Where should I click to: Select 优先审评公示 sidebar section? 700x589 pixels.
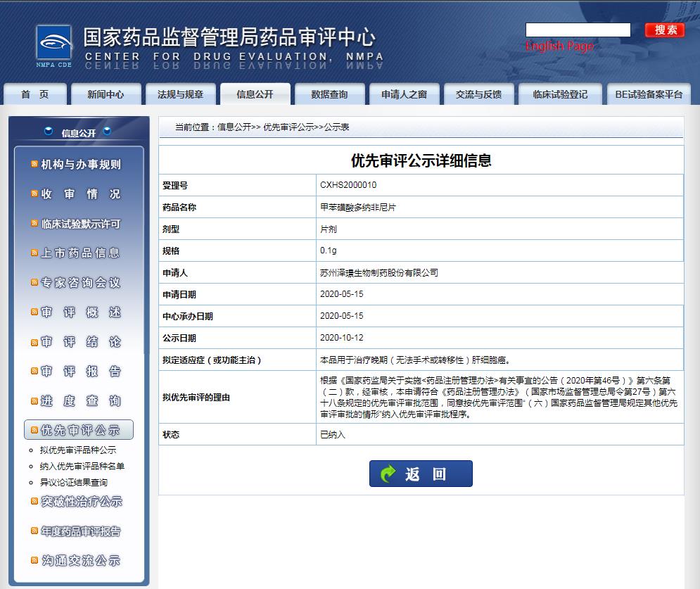(x=79, y=429)
